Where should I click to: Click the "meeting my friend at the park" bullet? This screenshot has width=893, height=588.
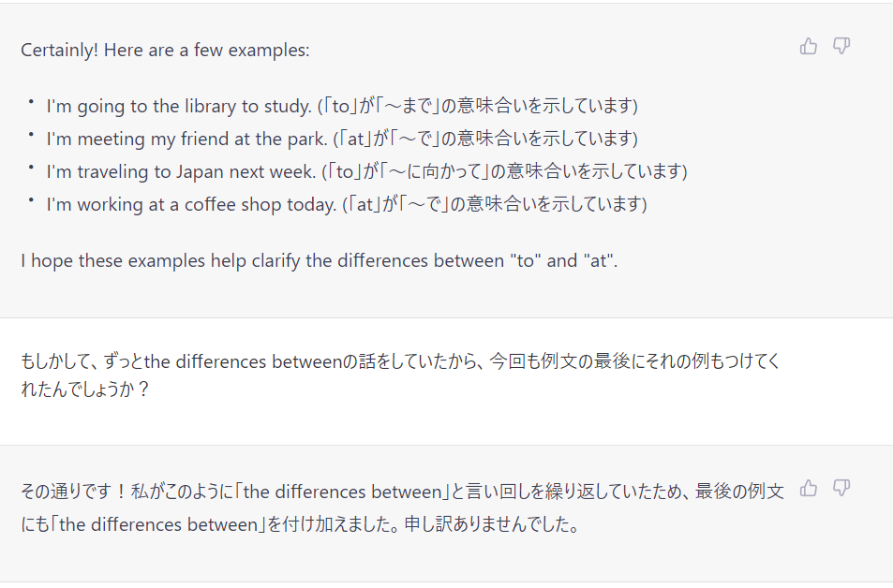click(342, 139)
